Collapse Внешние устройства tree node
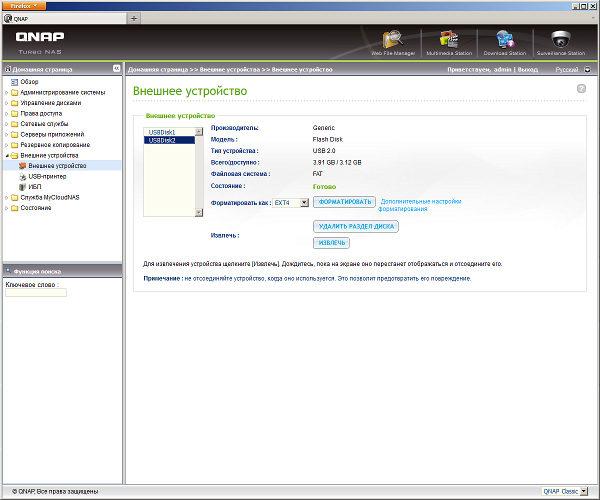 pyautogui.click(x=7, y=156)
